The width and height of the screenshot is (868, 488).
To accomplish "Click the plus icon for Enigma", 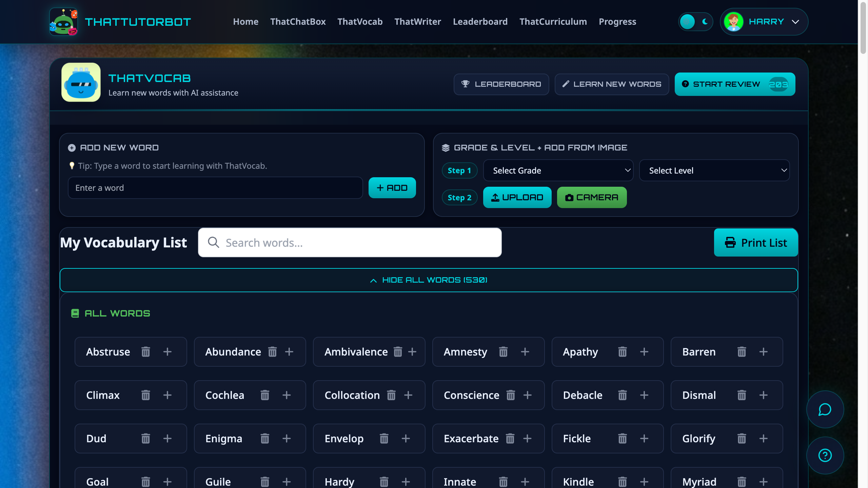I will pyautogui.click(x=287, y=439).
